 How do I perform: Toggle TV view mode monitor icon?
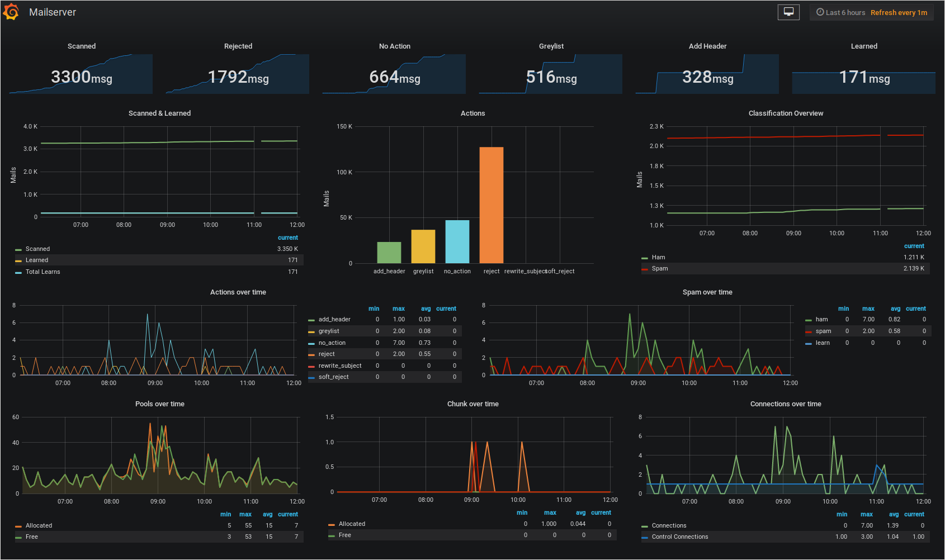788,12
